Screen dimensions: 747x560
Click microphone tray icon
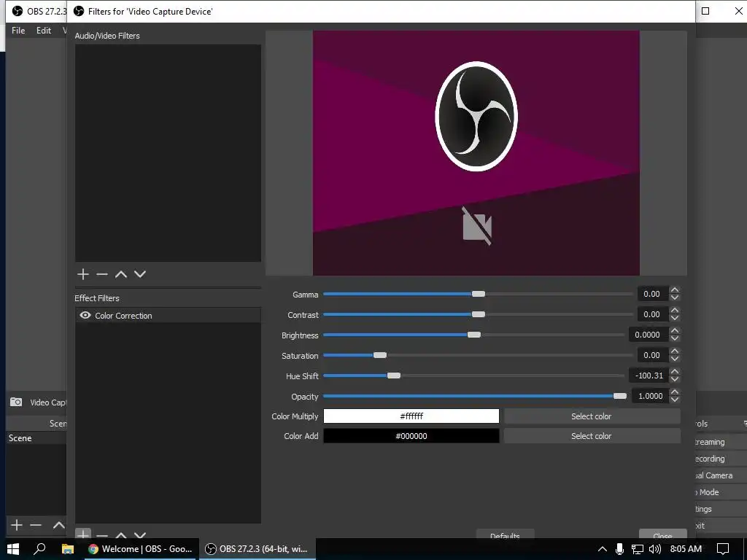tap(619, 549)
